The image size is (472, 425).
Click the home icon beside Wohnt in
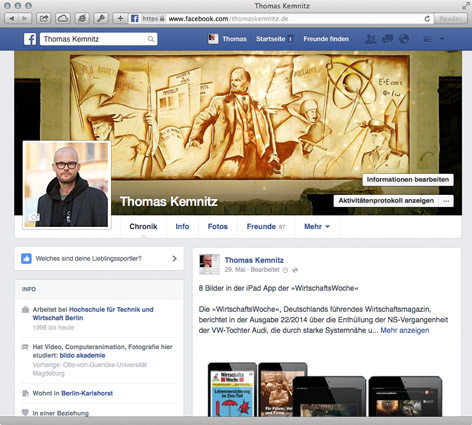pos(25,393)
